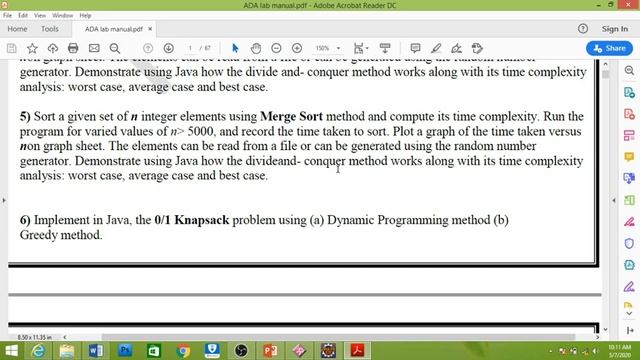640x360 pixels.
Task: Close the ADA lab manual.pdf tab
Action: click(x=150, y=29)
